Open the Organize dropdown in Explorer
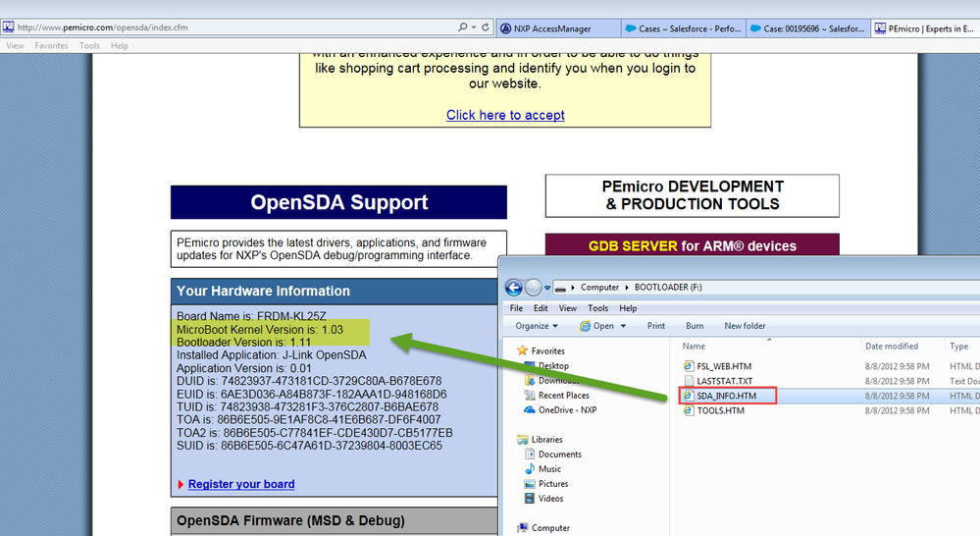980x536 pixels. click(537, 326)
